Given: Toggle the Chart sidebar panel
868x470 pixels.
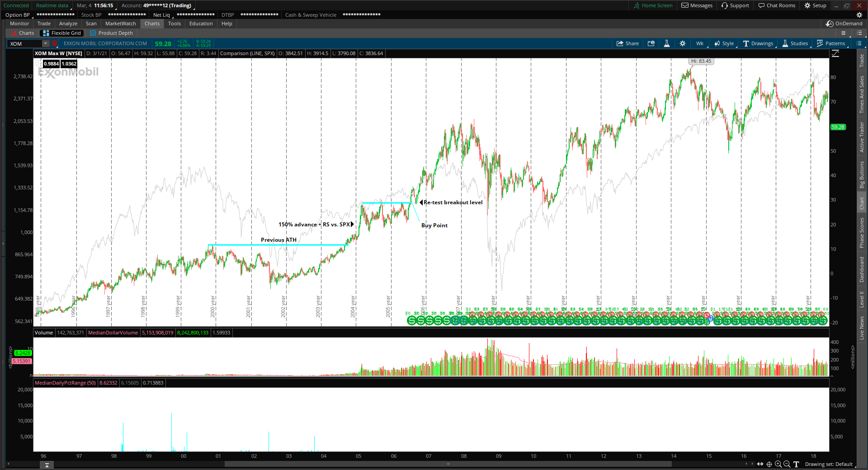Looking at the screenshot, I should point(862,203).
